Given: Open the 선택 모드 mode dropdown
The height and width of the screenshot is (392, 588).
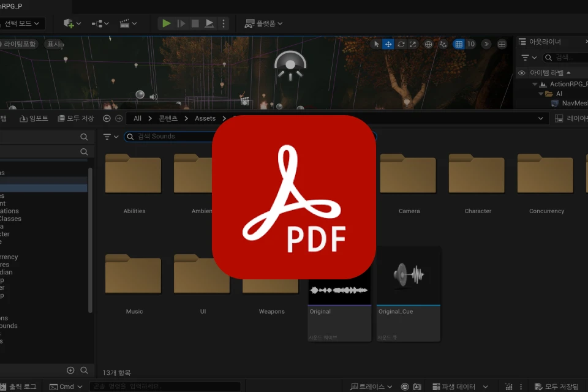Looking at the screenshot, I should point(22,24).
